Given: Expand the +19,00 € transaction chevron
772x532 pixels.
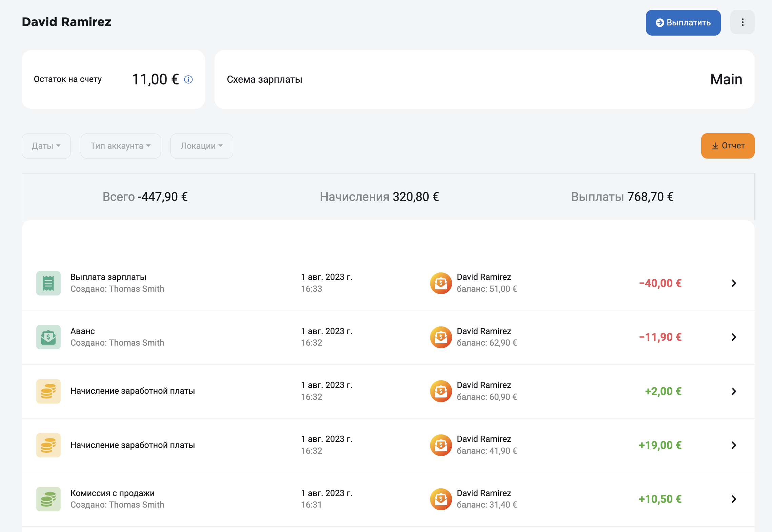Looking at the screenshot, I should point(734,445).
